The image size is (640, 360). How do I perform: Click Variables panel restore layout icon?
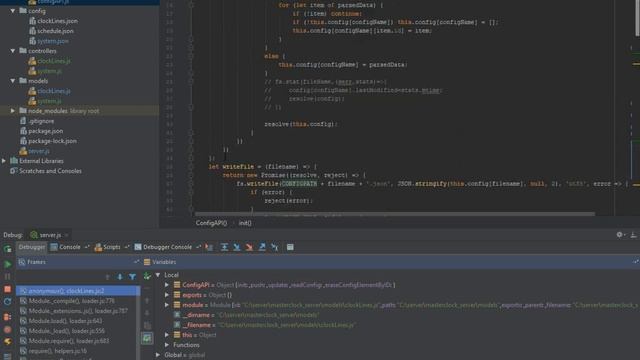(636, 262)
